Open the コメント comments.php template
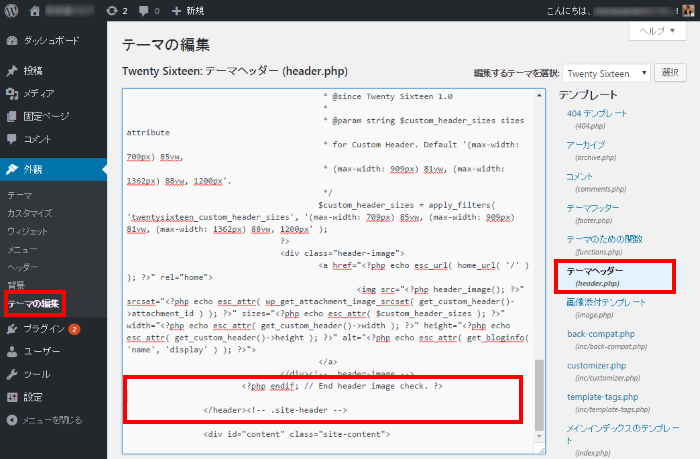The image size is (700, 459). tap(579, 177)
